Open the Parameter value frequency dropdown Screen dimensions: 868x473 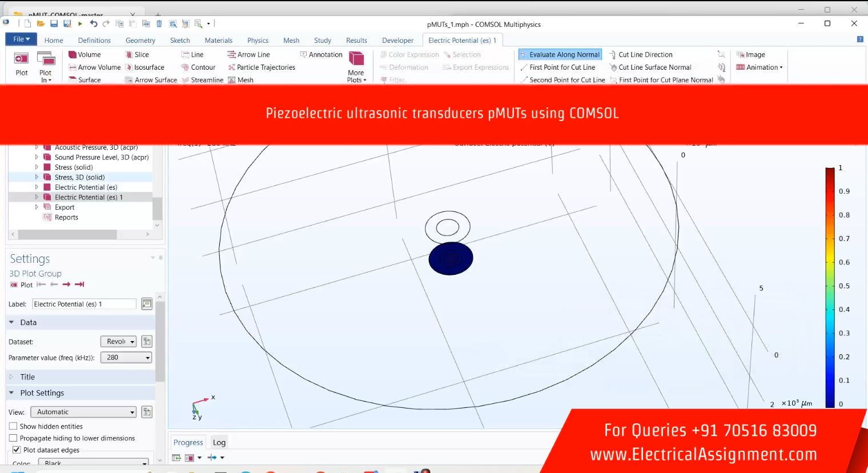tap(126, 358)
